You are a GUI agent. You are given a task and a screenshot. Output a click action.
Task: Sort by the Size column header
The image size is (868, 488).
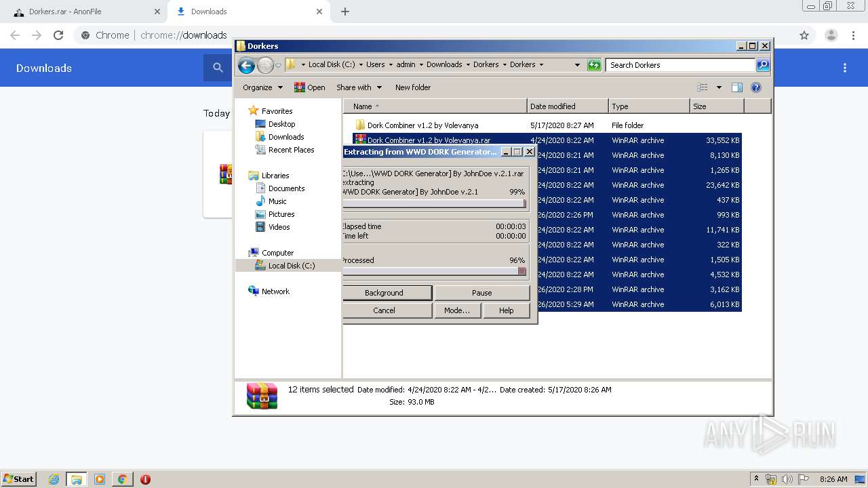click(x=717, y=106)
